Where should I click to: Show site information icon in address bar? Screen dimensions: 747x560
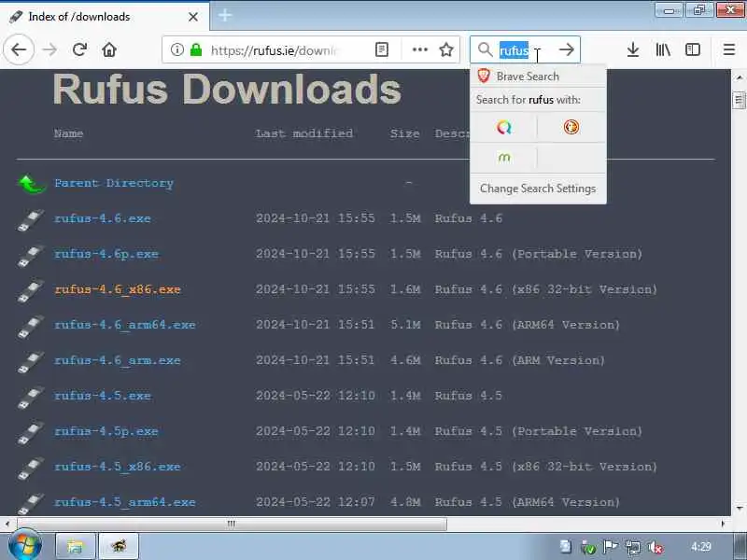(176, 49)
